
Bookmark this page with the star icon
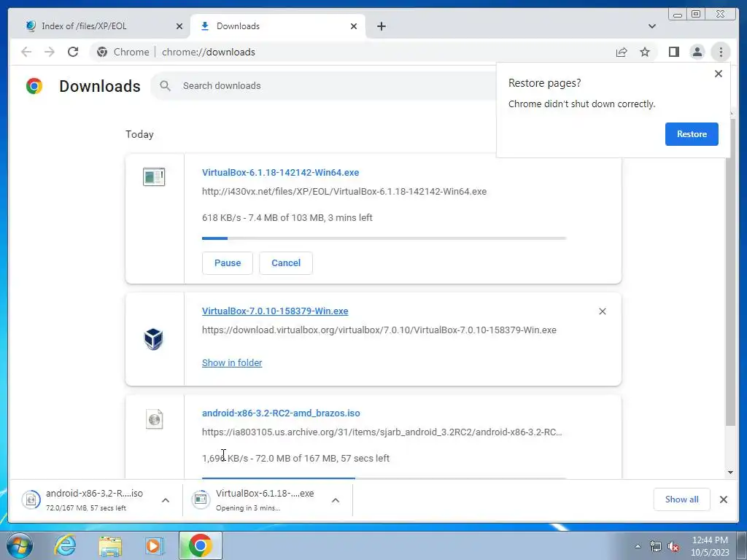[645, 52]
